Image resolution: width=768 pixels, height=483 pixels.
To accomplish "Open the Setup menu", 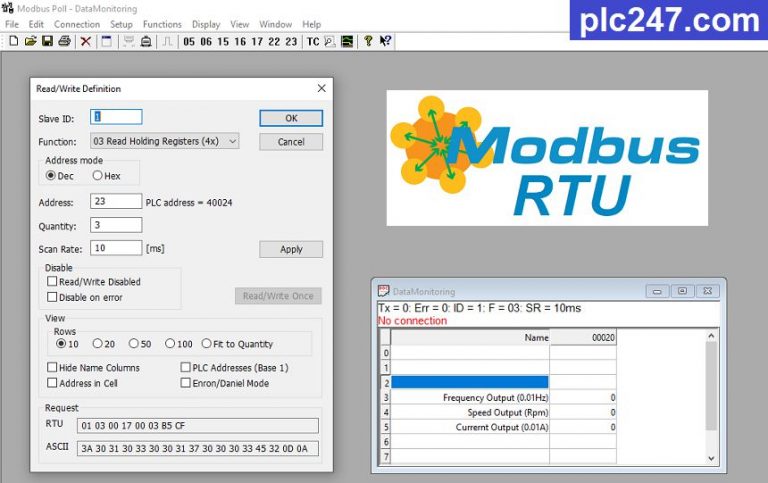I will click(121, 24).
